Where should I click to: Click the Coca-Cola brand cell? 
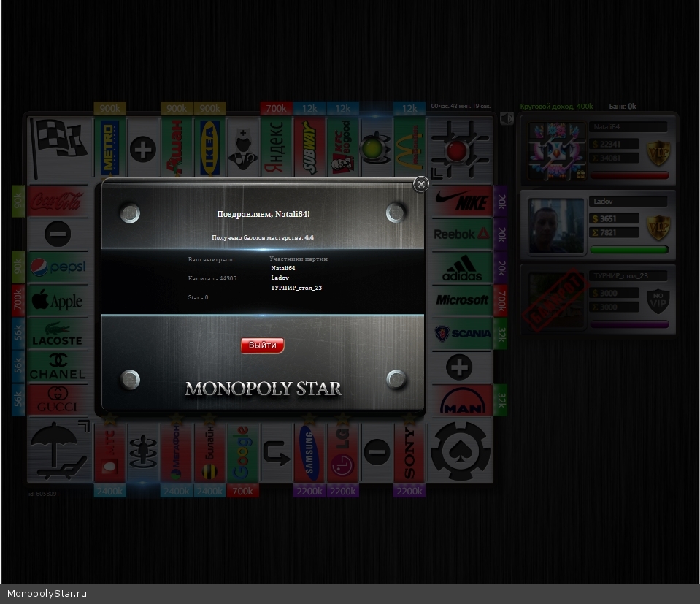[58, 201]
